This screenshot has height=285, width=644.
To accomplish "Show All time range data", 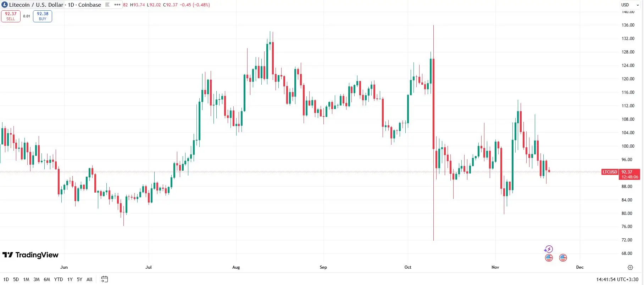I will 89,279.
